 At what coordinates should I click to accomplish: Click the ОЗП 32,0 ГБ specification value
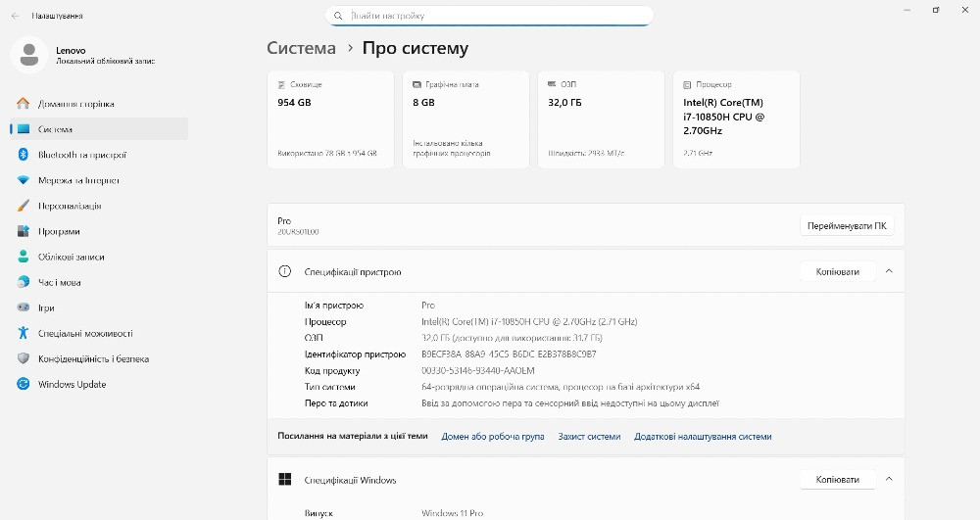[x=512, y=338]
